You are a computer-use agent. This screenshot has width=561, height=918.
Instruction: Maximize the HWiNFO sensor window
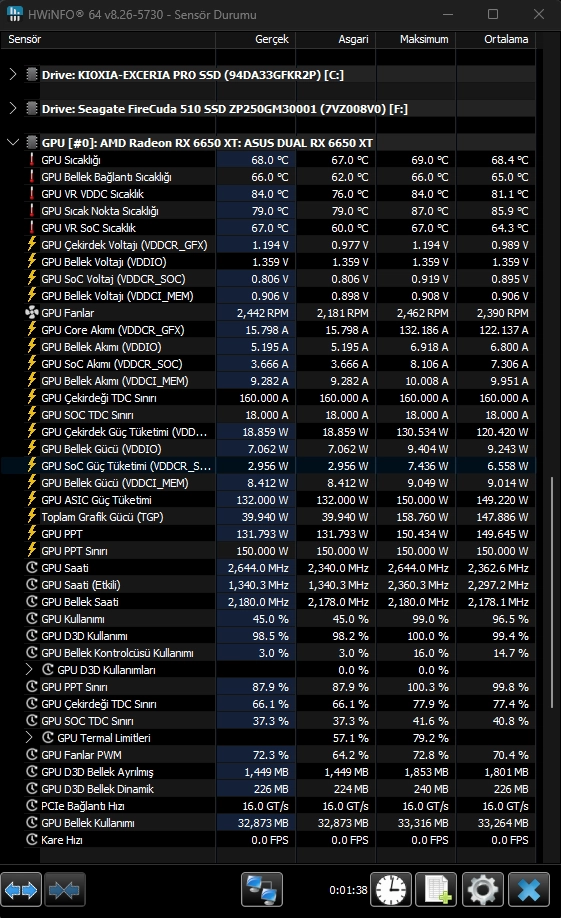(x=493, y=14)
